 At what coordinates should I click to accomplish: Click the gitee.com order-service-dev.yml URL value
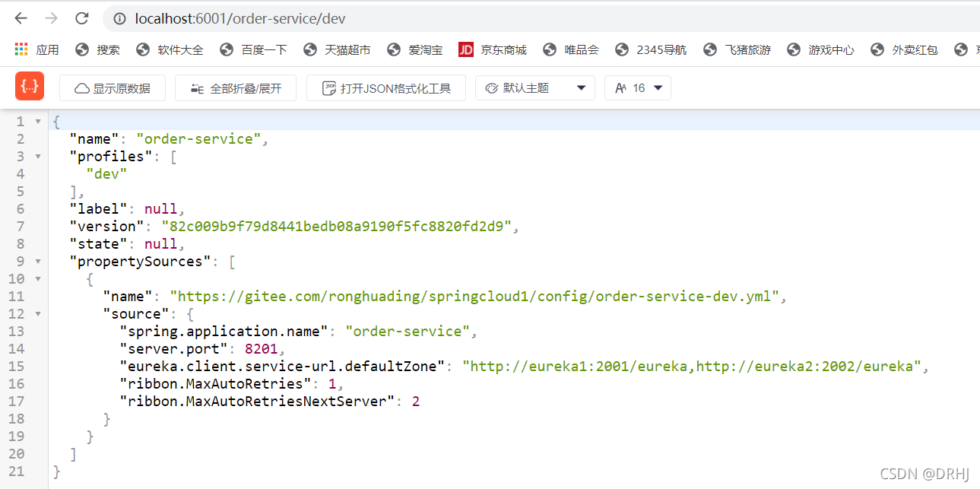tap(475, 297)
